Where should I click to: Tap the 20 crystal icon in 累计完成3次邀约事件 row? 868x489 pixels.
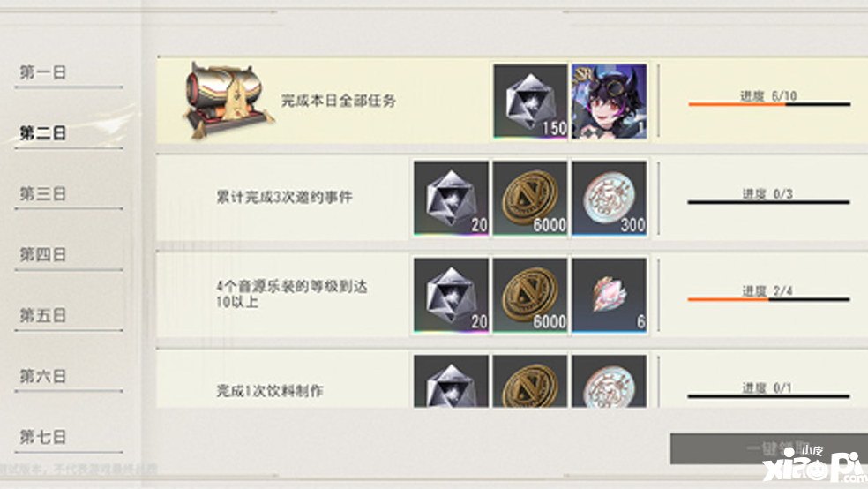point(451,199)
